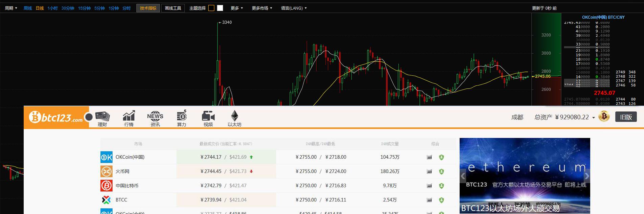The width and height of the screenshot is (644, 214).
Task: Open the 中国比特币 market name link
Action: [x=127, y=186]
